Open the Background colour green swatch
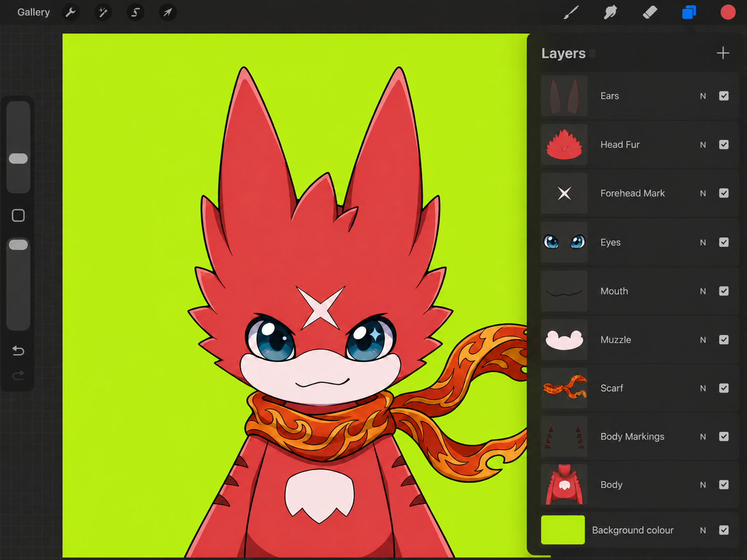 563,530
